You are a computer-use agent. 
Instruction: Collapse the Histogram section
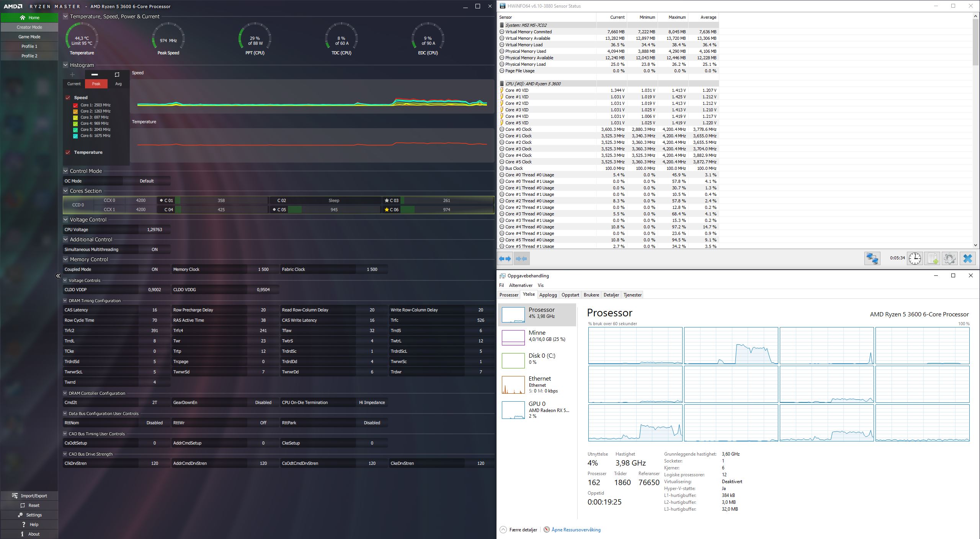(65, 65)
